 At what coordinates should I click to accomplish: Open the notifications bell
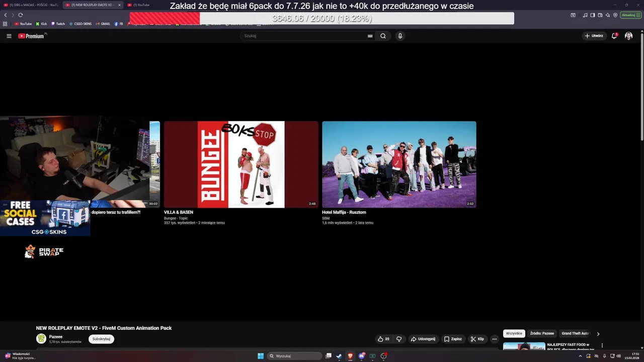(614, 36)
